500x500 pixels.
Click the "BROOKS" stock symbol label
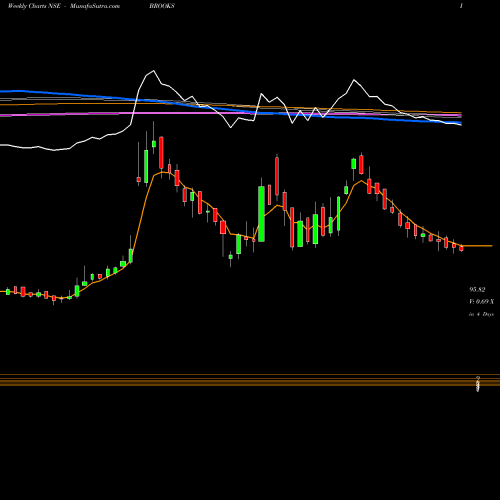point(162,6)
